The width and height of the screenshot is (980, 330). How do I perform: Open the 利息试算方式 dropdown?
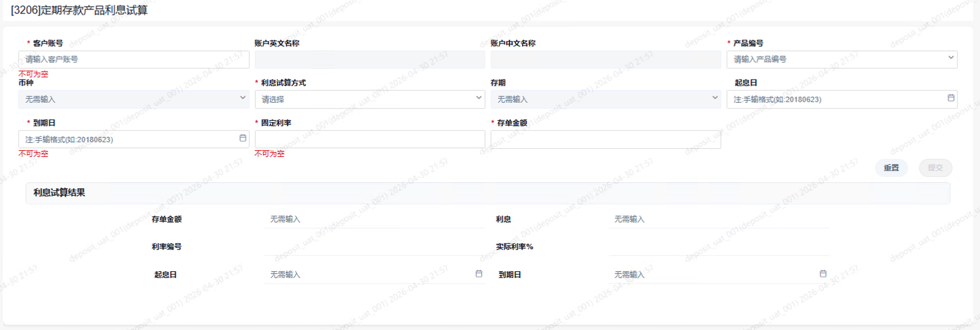[x=370, y=99]
